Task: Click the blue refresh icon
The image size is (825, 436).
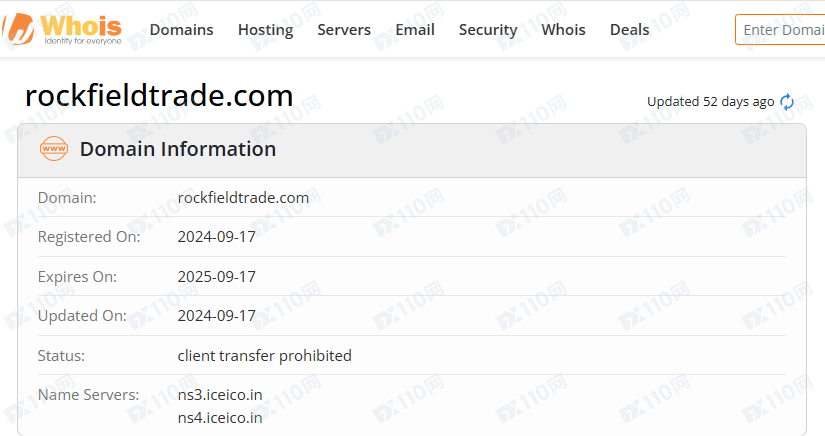Action: pyautogui.click(x=787, y=101)
